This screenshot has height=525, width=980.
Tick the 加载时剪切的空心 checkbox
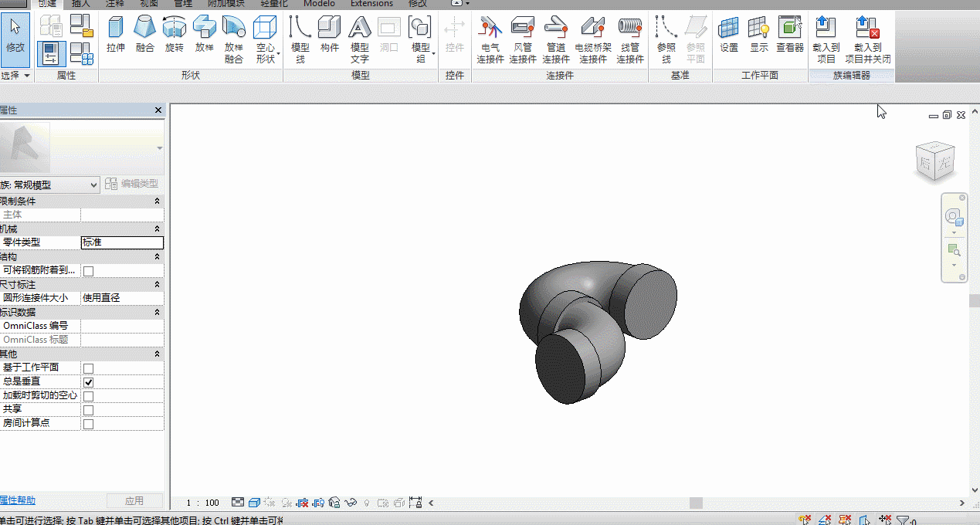click(88, 396)
